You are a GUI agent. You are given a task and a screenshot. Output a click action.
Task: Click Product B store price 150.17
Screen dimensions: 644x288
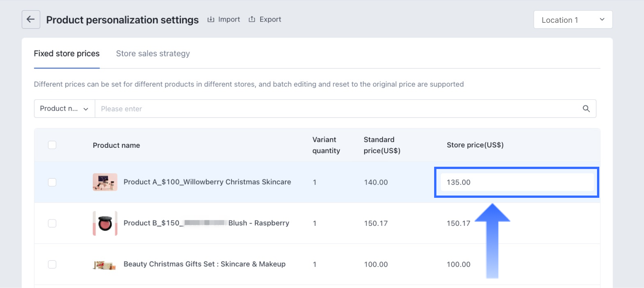[458, 224]
